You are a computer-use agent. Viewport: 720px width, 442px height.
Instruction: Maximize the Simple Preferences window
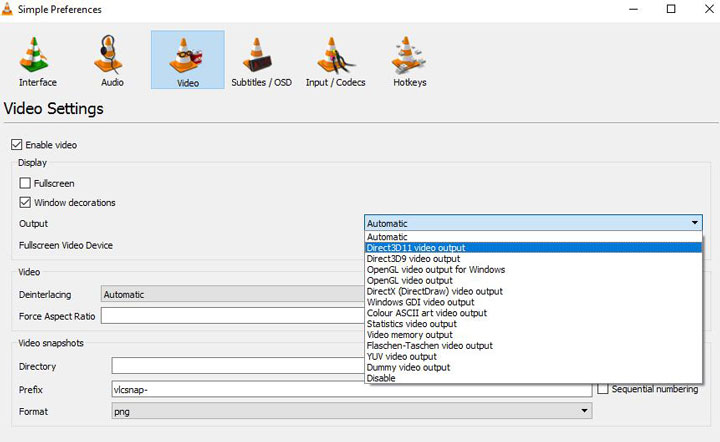pos(671,9)
